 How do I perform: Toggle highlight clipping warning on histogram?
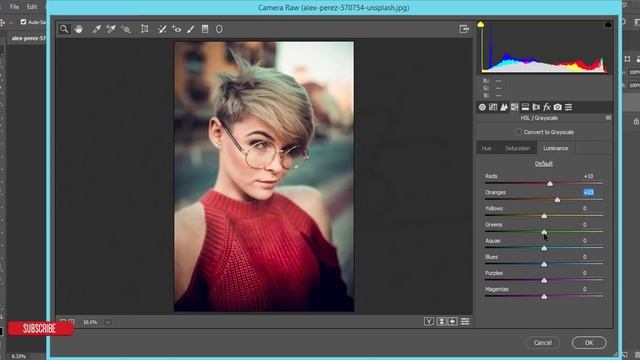(608, 24)
